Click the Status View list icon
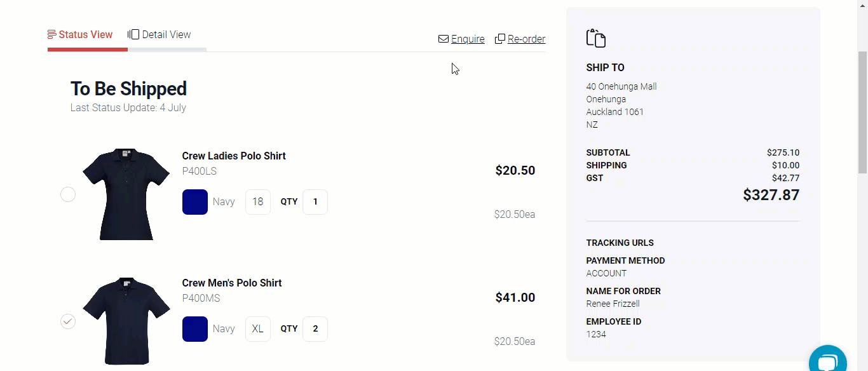This screenshot has height=371, width=868. (52, 35)
